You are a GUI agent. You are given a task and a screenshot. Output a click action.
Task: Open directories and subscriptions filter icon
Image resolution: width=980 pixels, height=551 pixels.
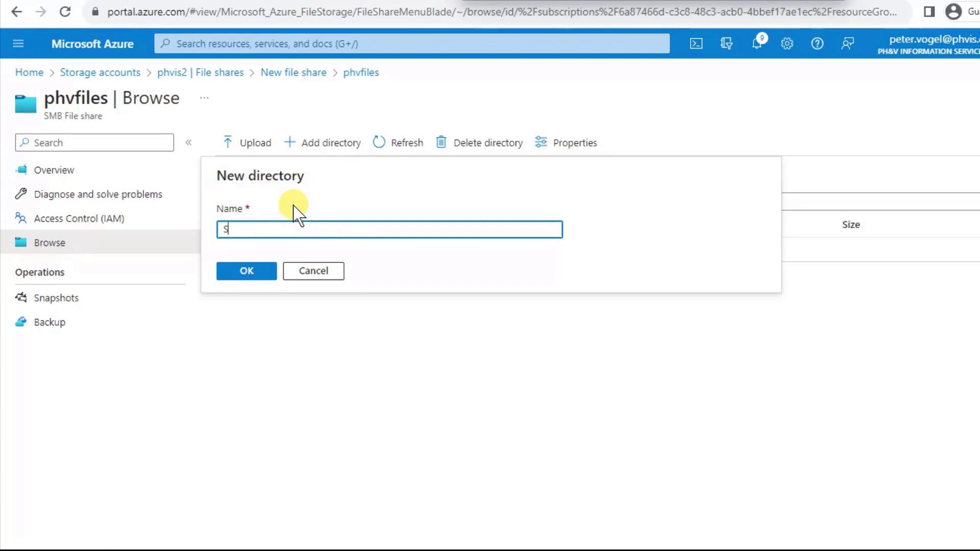[x=726, y=44]
